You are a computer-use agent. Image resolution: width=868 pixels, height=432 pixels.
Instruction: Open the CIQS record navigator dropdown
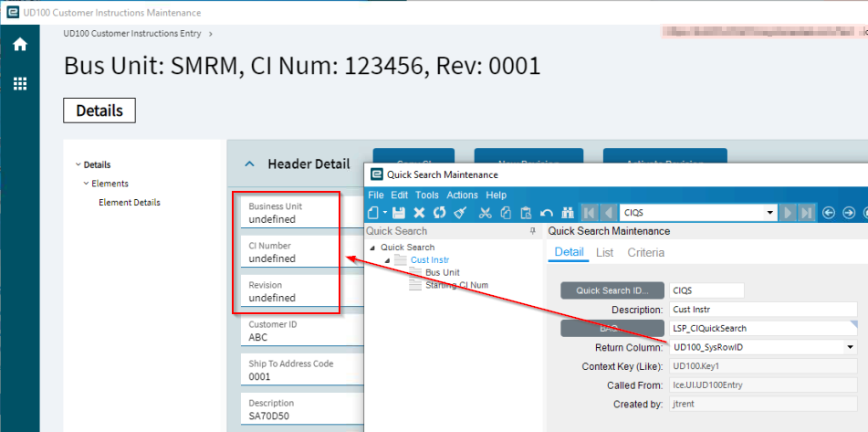769,213
